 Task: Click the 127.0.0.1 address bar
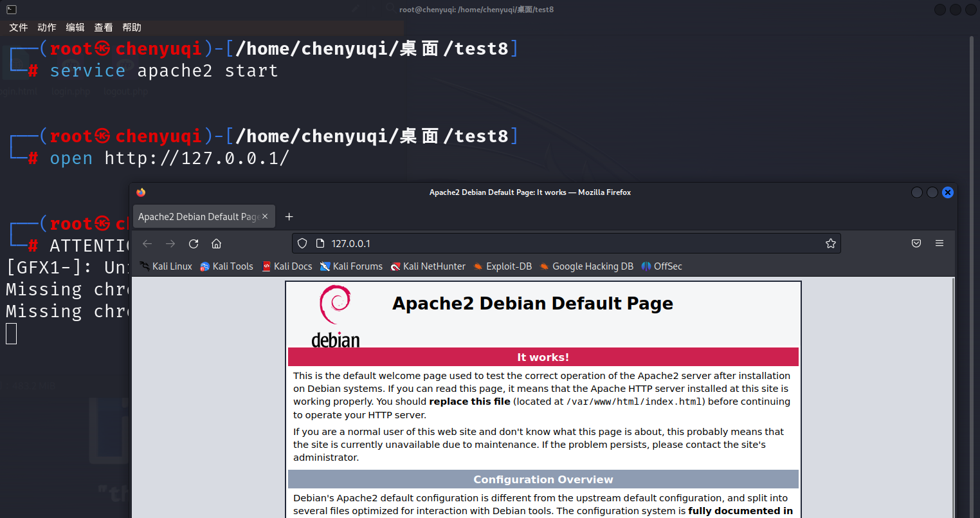pos(566,243)
